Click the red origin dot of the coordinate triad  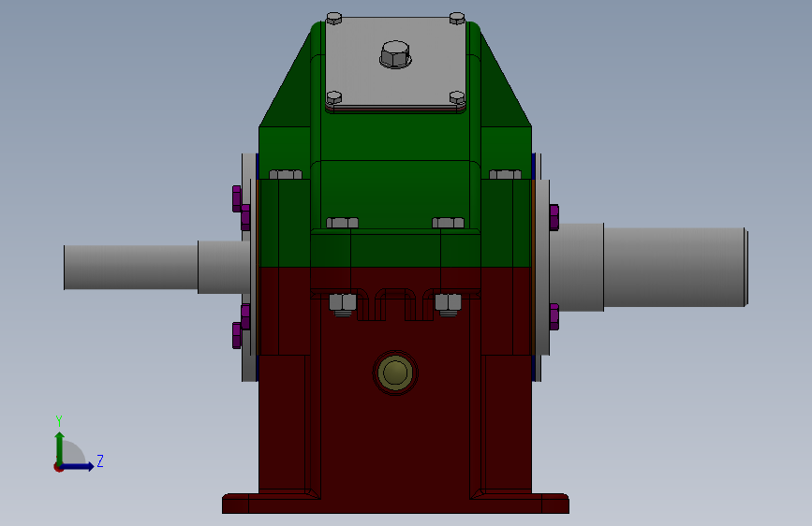pos(58,467)
